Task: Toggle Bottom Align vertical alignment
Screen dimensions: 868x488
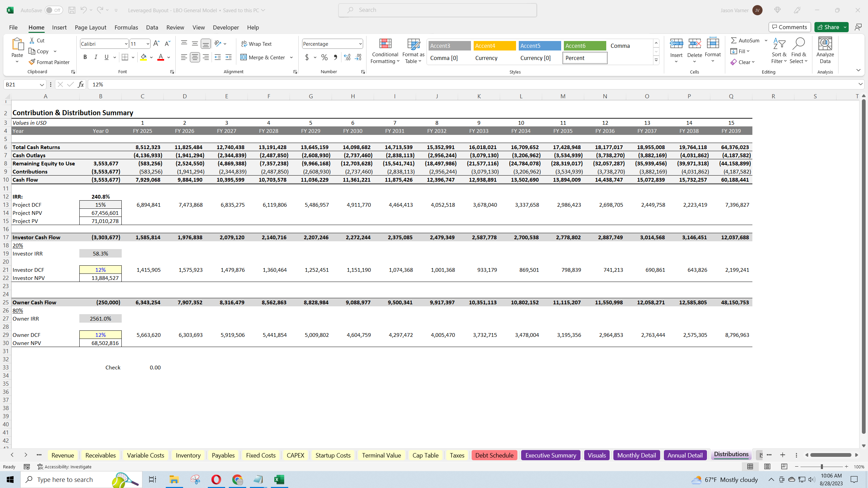Action: pos(205,43)
